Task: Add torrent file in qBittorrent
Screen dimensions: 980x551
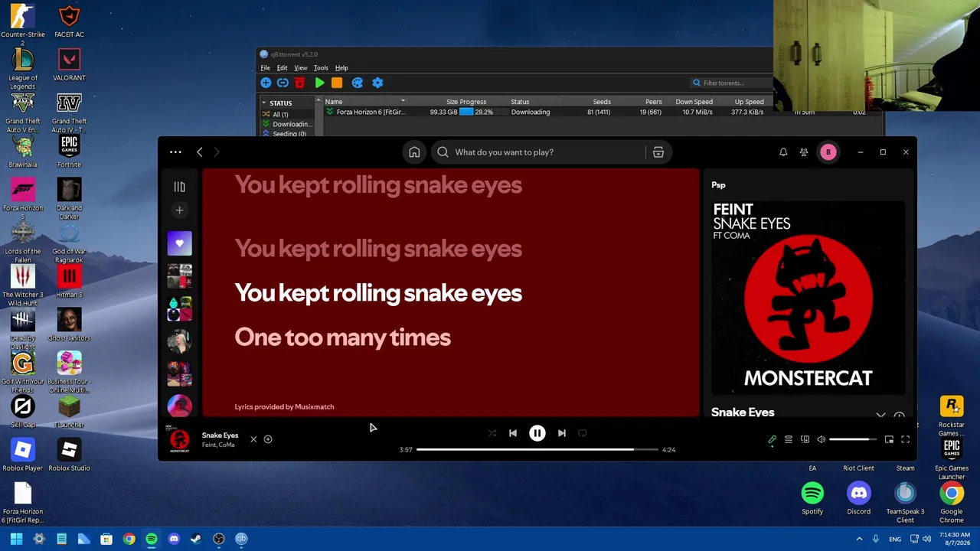Action: coord(266,83)
